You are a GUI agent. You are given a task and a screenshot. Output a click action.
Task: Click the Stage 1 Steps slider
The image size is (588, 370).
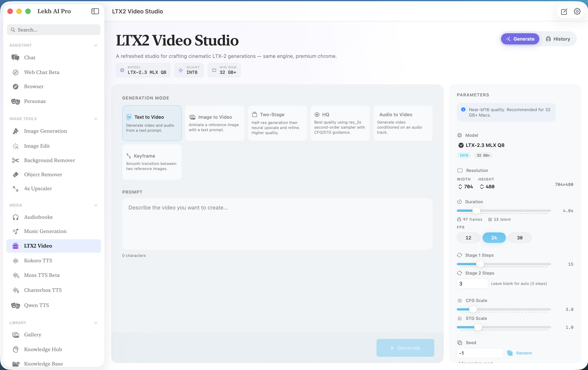click(504, 264)
